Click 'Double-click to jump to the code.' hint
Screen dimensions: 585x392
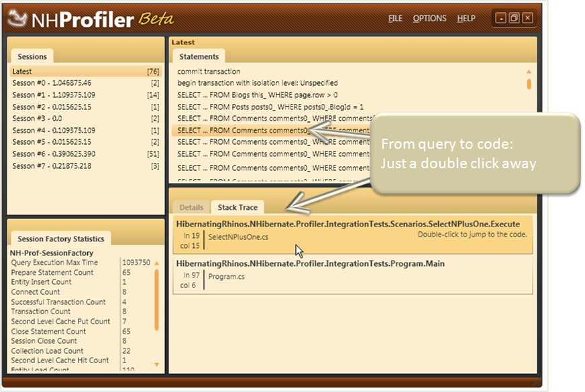point(472,235)
